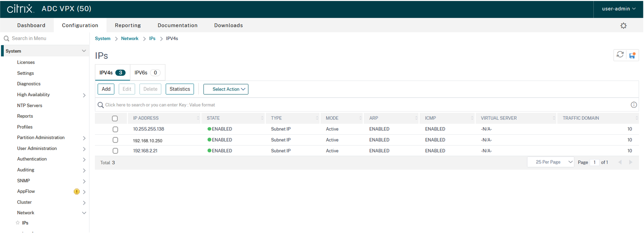Click the info icon in search bar
This screenshot has height=233, width=644.
(x=633, y=105)
